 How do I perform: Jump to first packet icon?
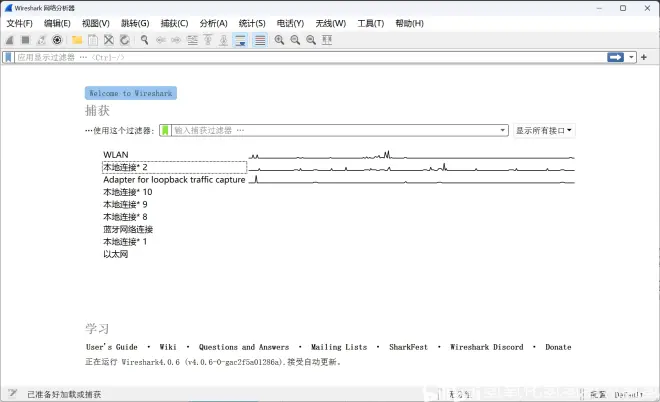point(208,40)
